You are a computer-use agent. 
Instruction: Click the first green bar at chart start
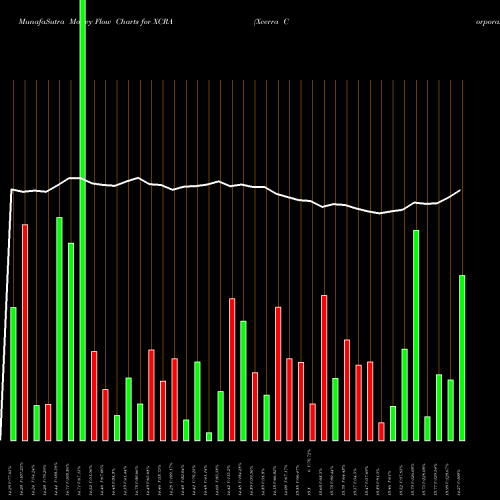(13, 374)
